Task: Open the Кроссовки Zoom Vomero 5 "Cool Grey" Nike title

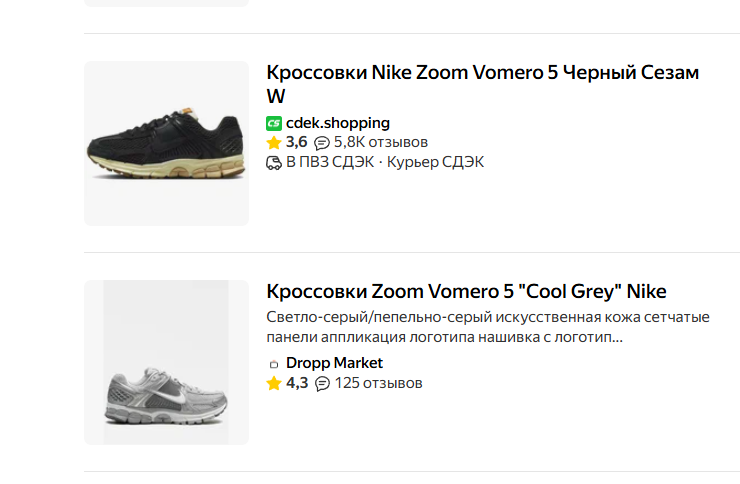Action: click(x=466, y=291)
